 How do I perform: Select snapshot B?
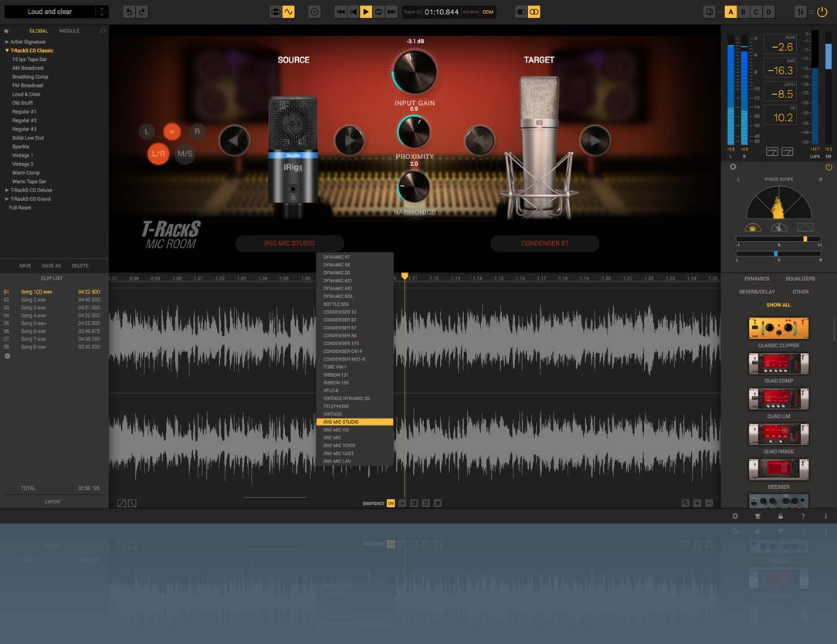[x=744, y=12]
